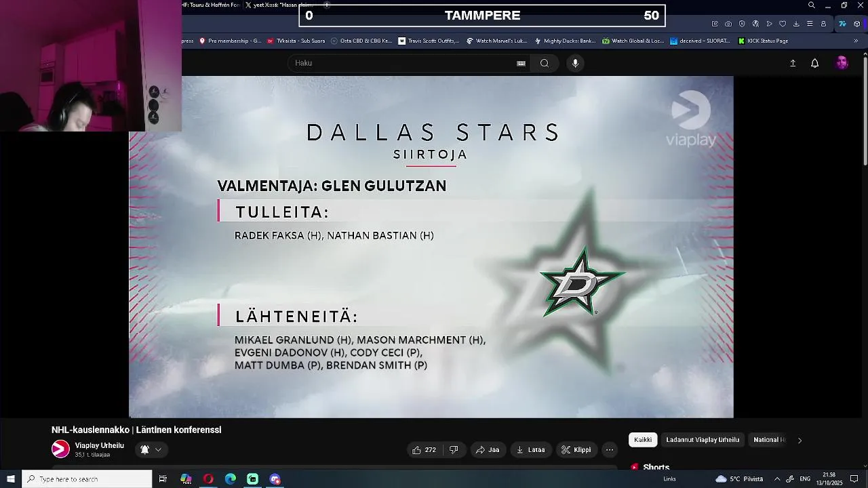Open the Viaplay Urheilu channel name link
This screenshot has height=488, width=868.
coord(100,445)
